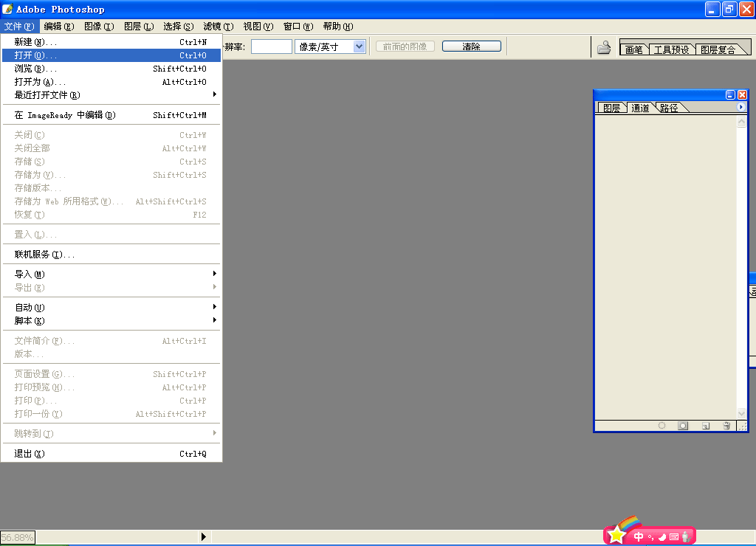Viewport: 756px width, 546px height.
Task: Switch to the 图层 tab in palette
Action: [x=612, y=108]
